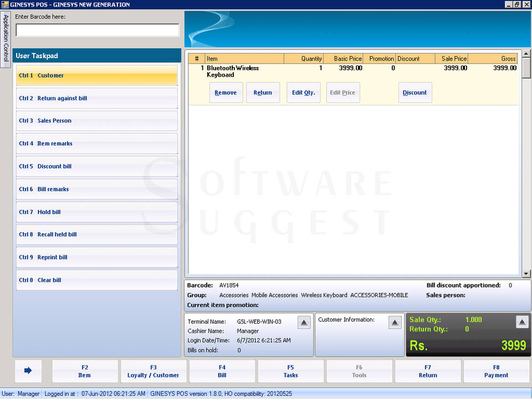Screen dimensions: 532x399
Task: Click the Return button for the item
Action: [x=263, y=93]
